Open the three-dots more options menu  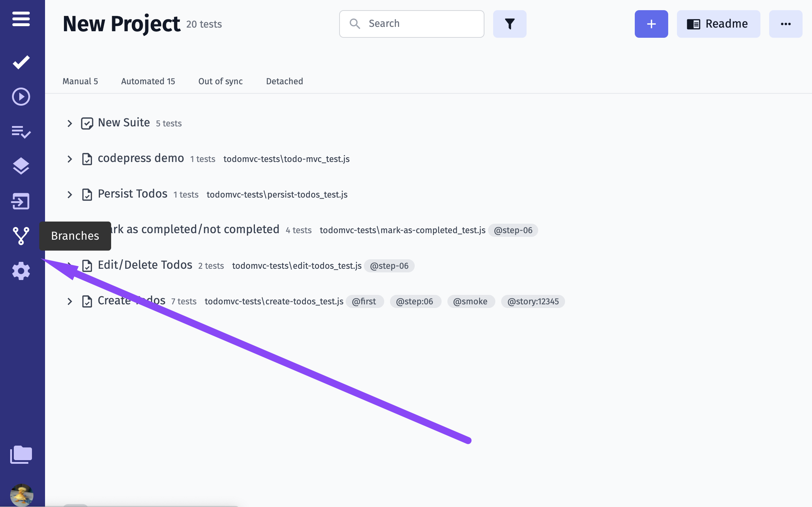coord(785,24)
